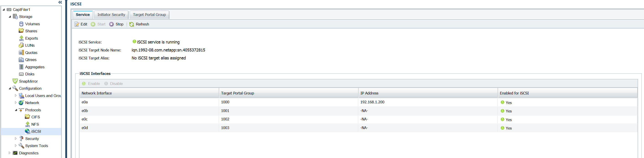644x158 pixels.
Task: Click the iSCSI globe icon in tree
Action: coord(28,131)
